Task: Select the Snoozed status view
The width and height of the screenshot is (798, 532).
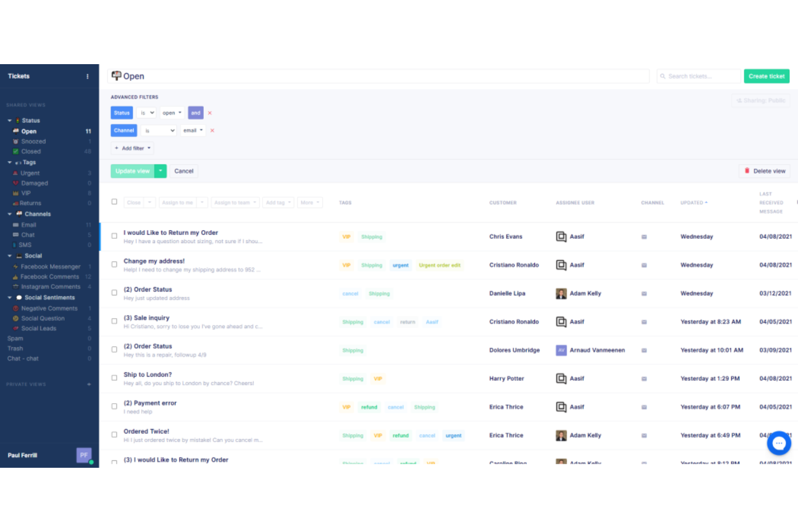Action: (33, 141)
